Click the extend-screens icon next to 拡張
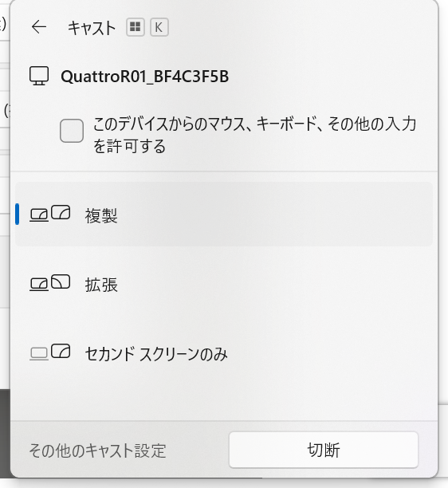The width and height of the screenshot is (448, 488). click(x=49, y=282)
